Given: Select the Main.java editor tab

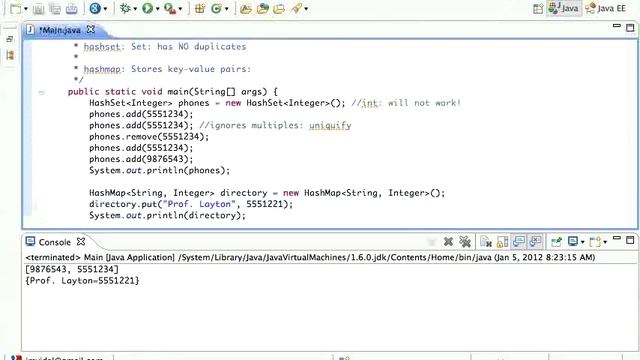Looking at the screenshot, I should pos(60,30).
